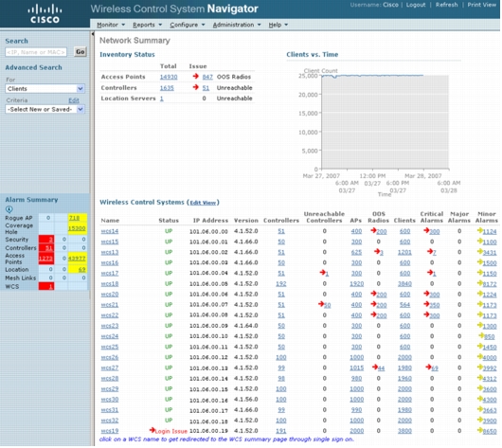Screen dimensions: 502x448
Task: Open Print View
Action: (x=481, y=5)
